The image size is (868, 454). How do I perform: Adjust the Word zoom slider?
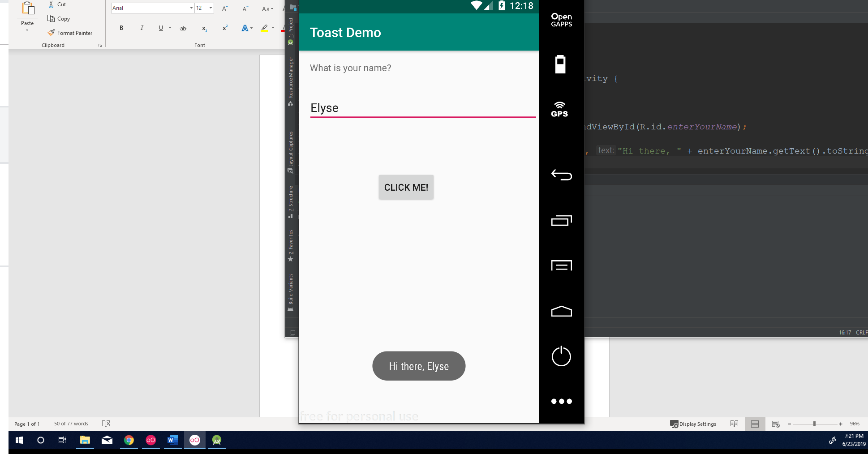814,424
